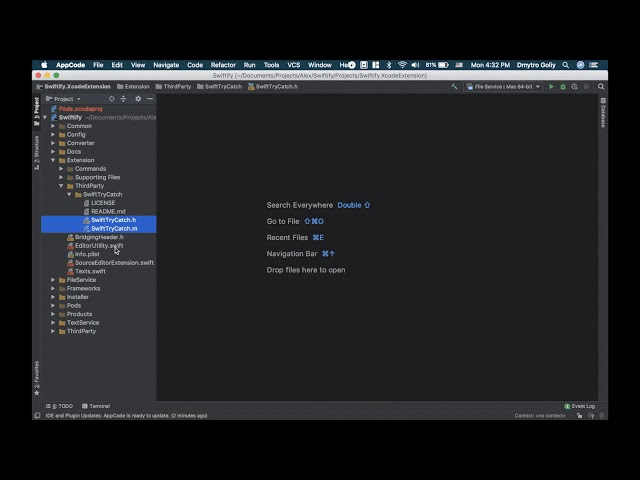
Task: Start debugging with the bug icon
Action: 563,87
